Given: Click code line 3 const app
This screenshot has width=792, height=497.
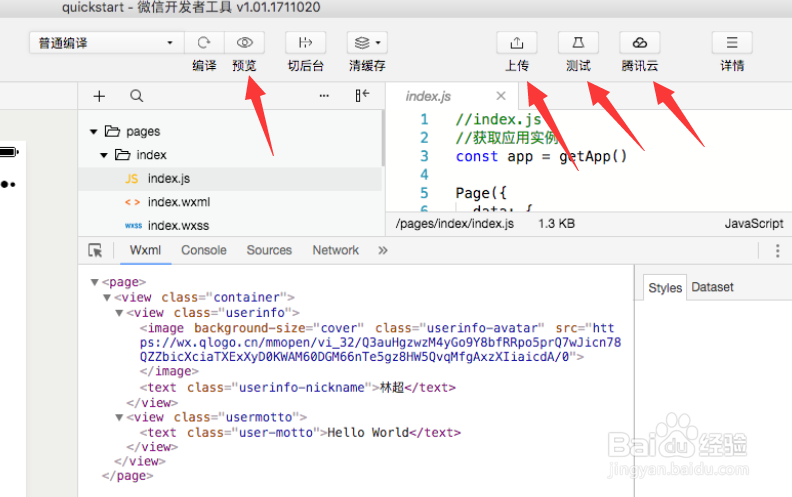Looking at the screenshot, I should click(541, 157).
